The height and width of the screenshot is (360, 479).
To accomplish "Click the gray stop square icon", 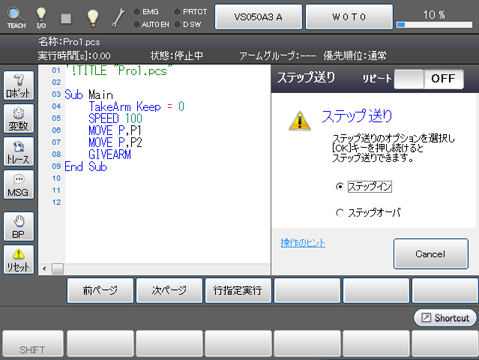I will pyautogui.click(x=66, y=18).
